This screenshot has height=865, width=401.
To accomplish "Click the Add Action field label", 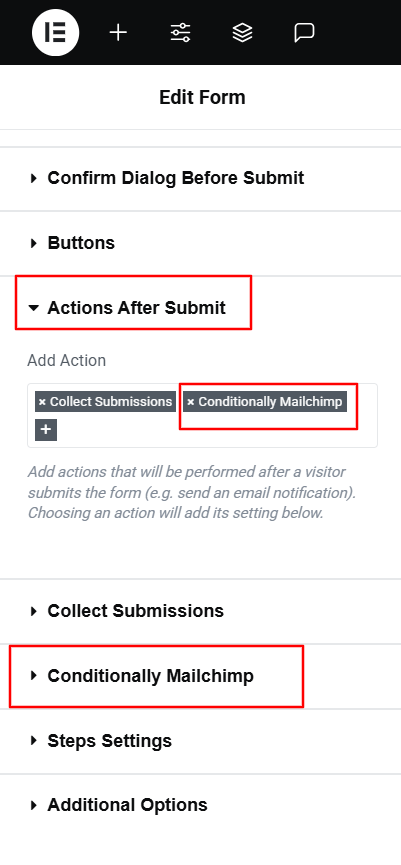I will point(67,360).
